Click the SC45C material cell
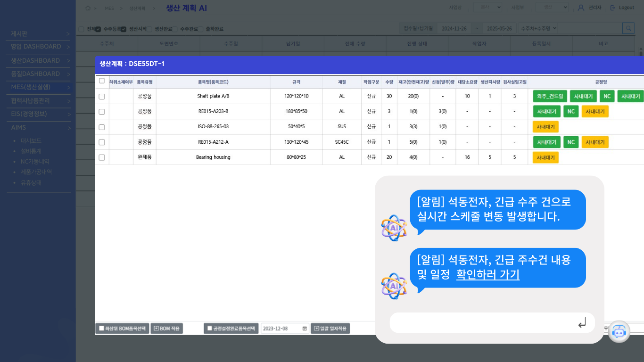Screen dimensions: 644x362 342,142
